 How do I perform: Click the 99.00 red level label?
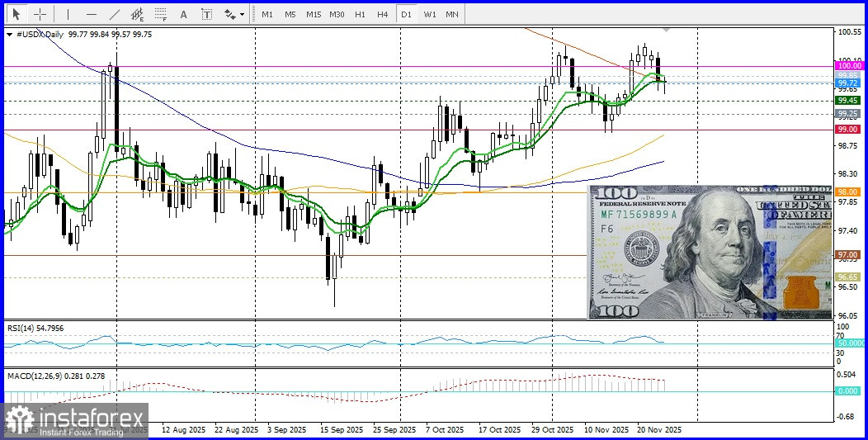pos(848,129)
